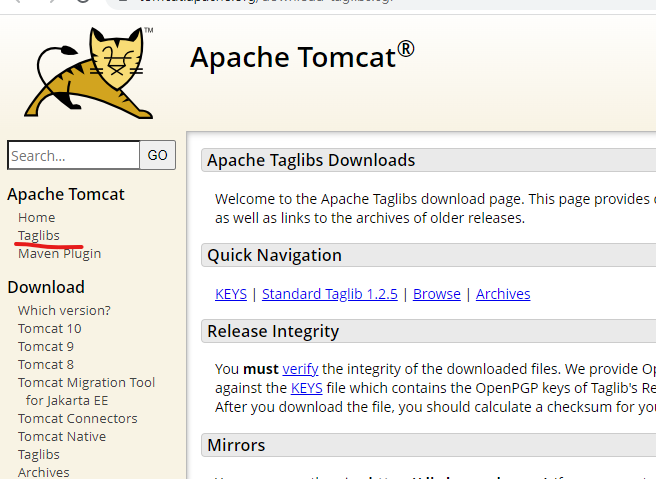Viewport: 656px width, 479px height.
Task: Click the Quick Navigation heading
Action: coord(274,255)
